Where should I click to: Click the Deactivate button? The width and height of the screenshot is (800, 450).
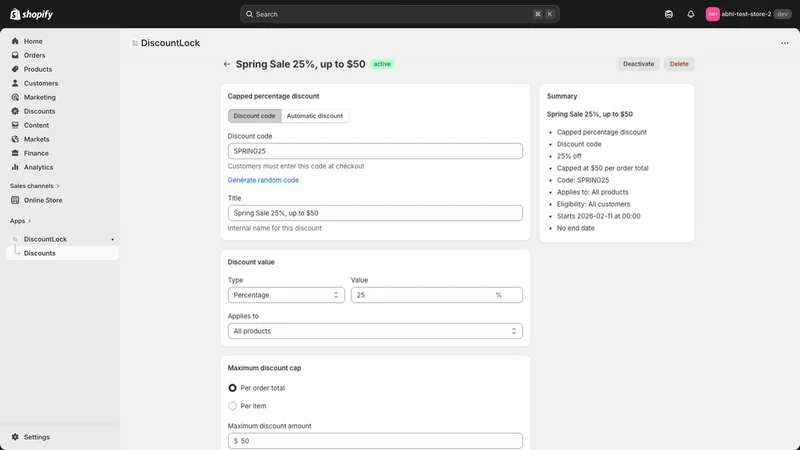click(638, 64)
